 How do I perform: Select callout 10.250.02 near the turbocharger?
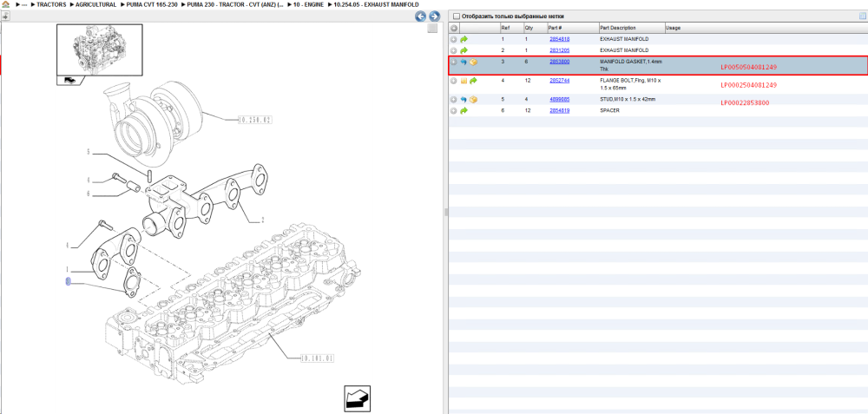(255, 120)
